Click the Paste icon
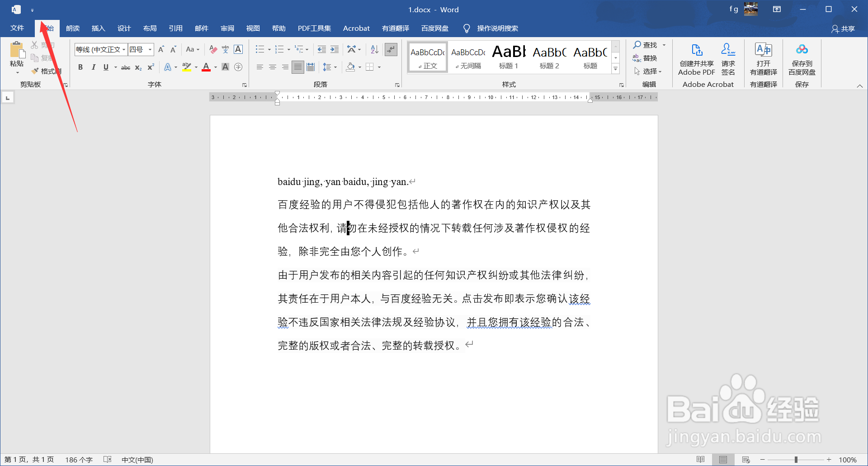The image size is (868, 466). pos(17,50)
